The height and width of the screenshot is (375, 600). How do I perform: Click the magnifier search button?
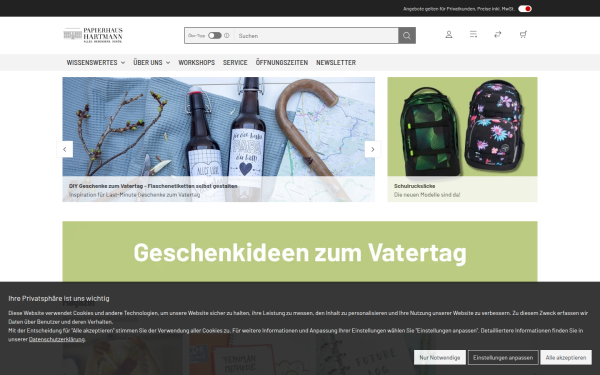tap(407, 36)
